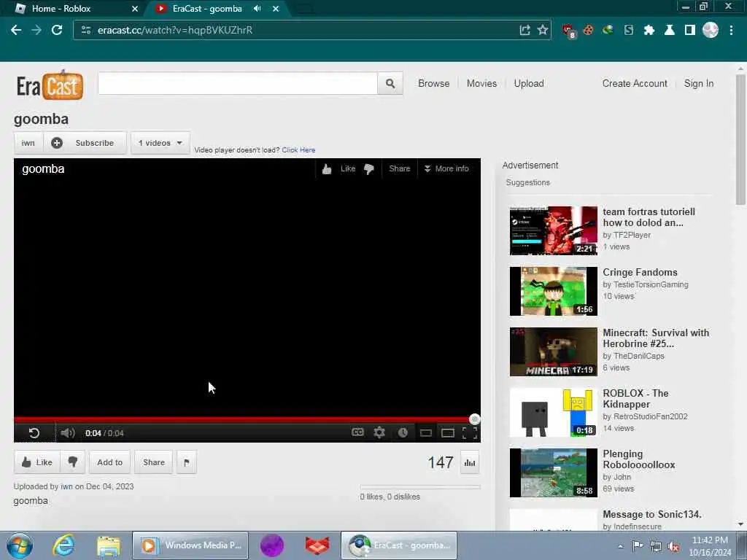This screenshot has height=560, width=747.
Task: Mute the video with the speaker icon
Action: (x=68, y=433)
